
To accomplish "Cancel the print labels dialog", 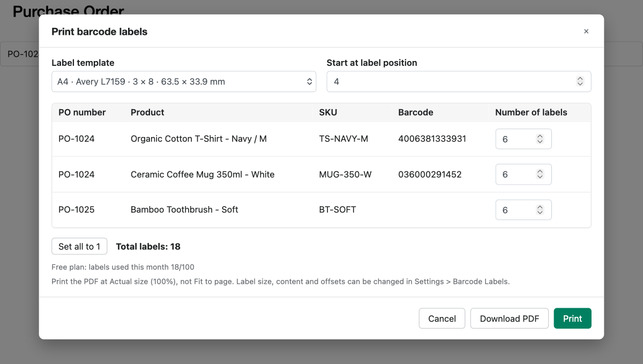I will pos(442,318).
